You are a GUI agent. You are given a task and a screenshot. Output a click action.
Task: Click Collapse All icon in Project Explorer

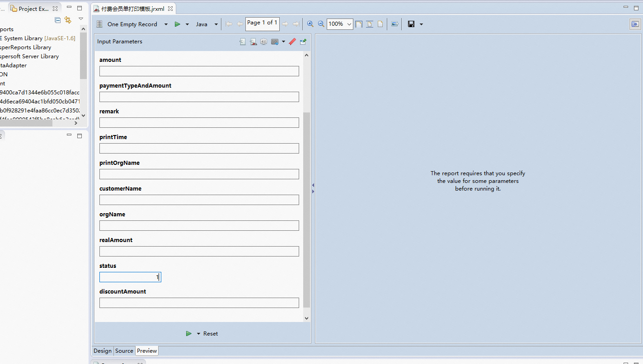click(x=58, y=20)
